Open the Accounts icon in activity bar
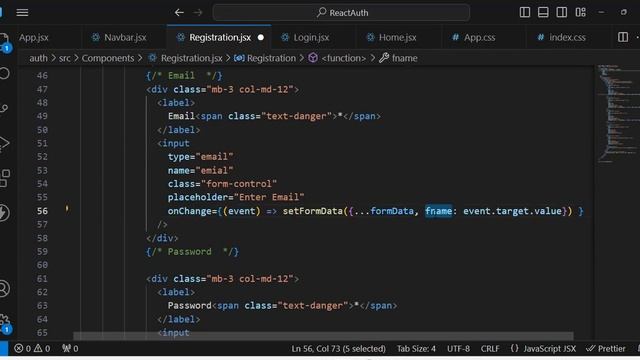The height and width of the screenshot is (360, 640). (x=4, y=289)
